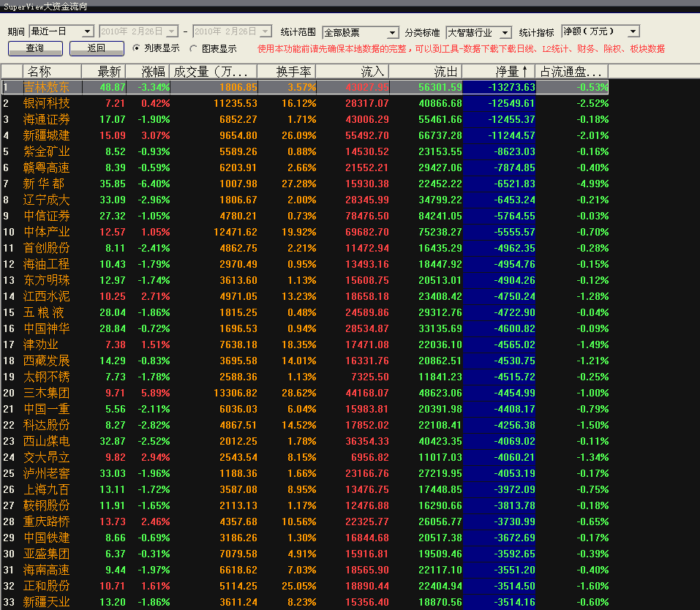Select the 列表显示 radio button
The width and height of the screenshot is (700, 610).
[x=136, y=48]
